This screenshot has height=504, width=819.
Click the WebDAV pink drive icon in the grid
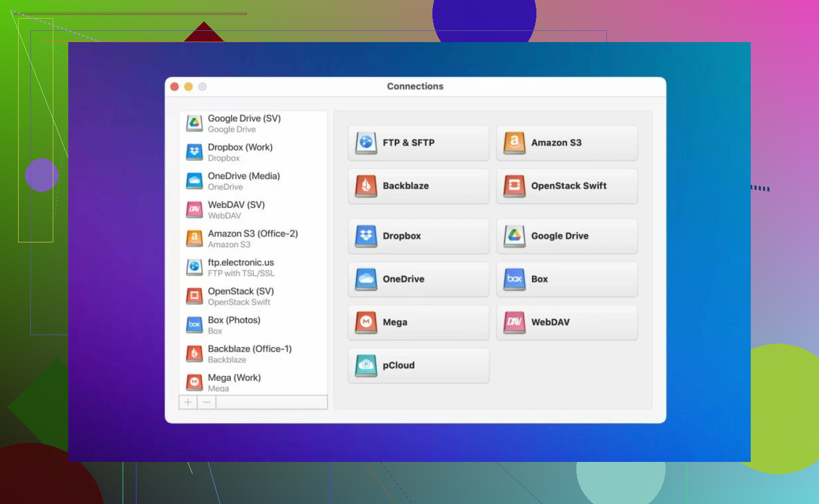515,322
